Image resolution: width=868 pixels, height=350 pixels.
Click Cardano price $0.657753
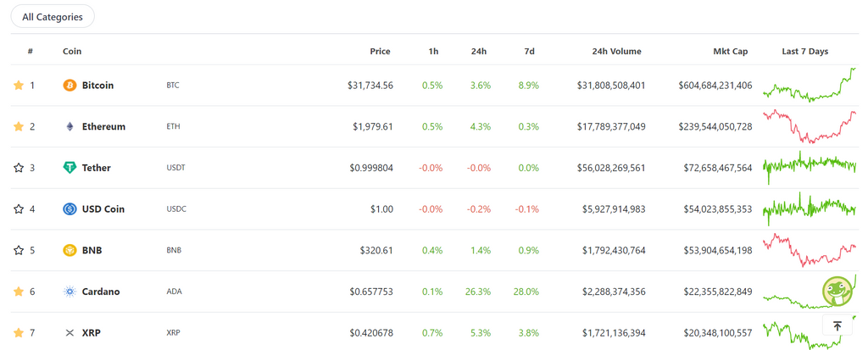tap(371, 292)
